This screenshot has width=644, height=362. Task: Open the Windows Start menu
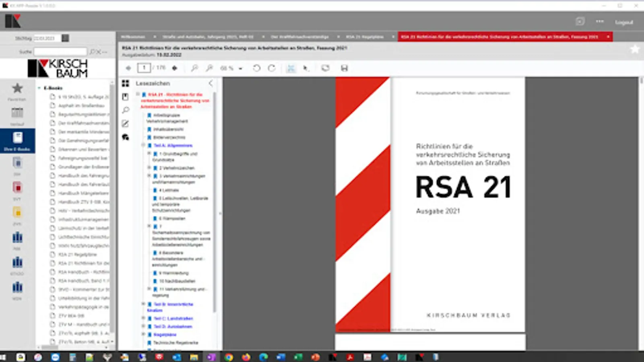coord(3,357)
